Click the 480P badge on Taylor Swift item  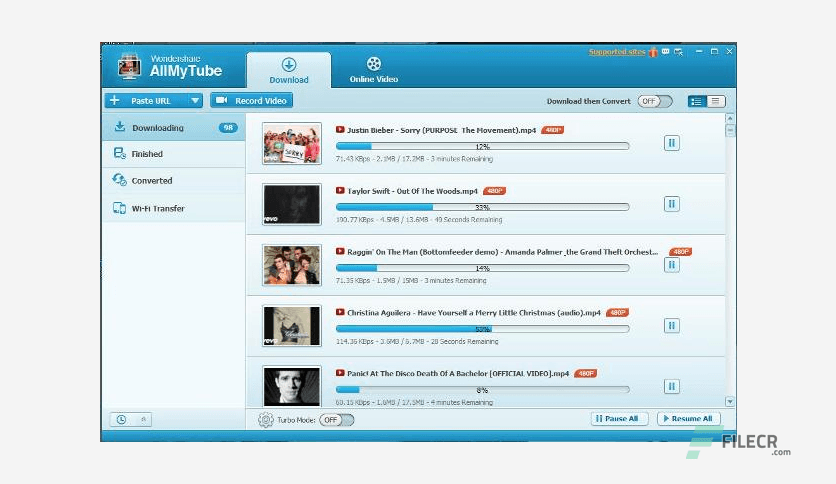click(x=494, y=191)
